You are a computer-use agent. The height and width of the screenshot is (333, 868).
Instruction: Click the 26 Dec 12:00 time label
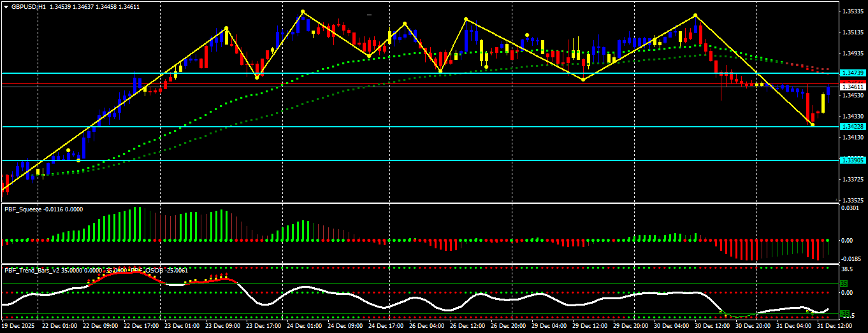tap(468, 325)
